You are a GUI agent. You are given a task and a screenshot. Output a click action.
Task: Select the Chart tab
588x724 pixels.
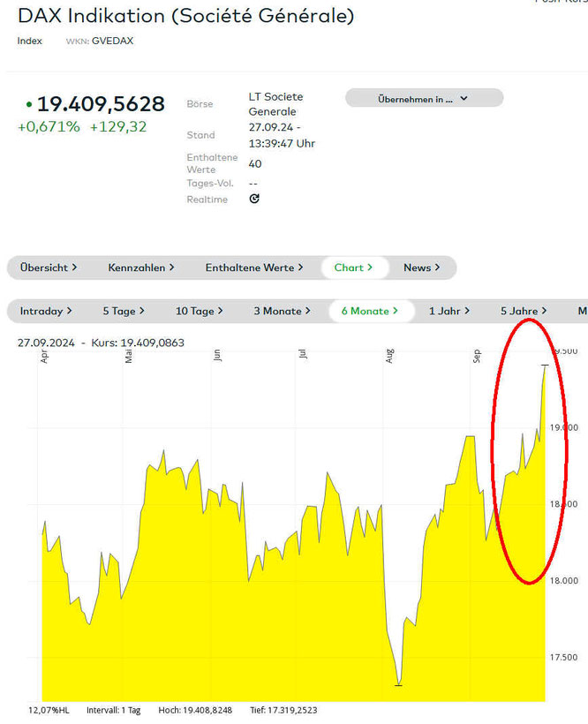coord(353,268)
